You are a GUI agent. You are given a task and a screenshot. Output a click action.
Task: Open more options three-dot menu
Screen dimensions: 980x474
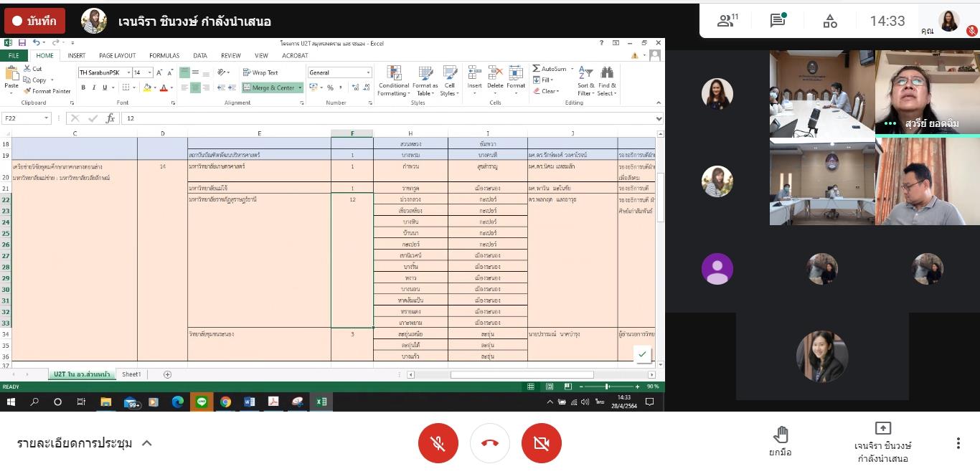[x=958, y=443]
